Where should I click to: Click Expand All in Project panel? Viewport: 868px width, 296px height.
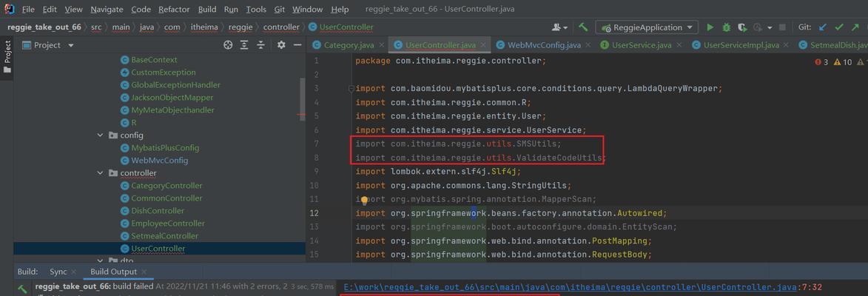[x=244, y=45]
